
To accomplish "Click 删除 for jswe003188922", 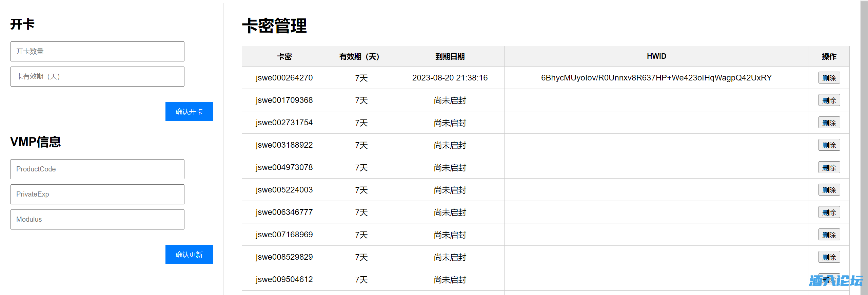I will coord(829,145).
